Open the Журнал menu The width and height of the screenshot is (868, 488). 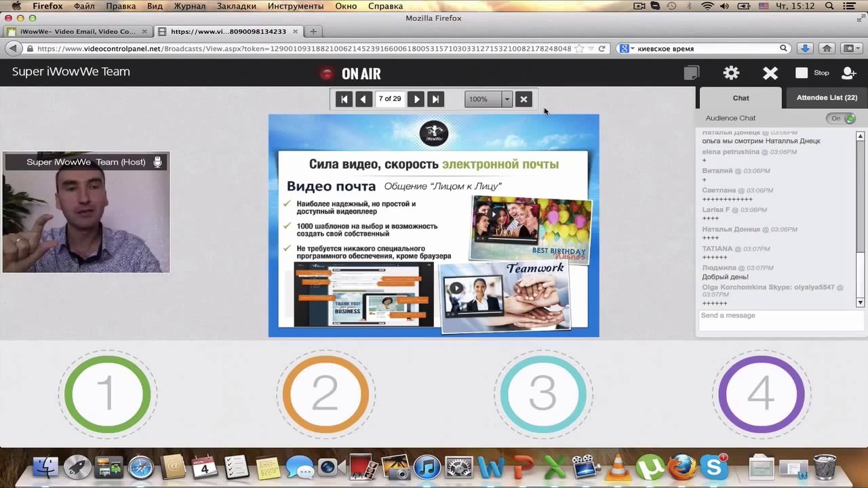(189, 6)
